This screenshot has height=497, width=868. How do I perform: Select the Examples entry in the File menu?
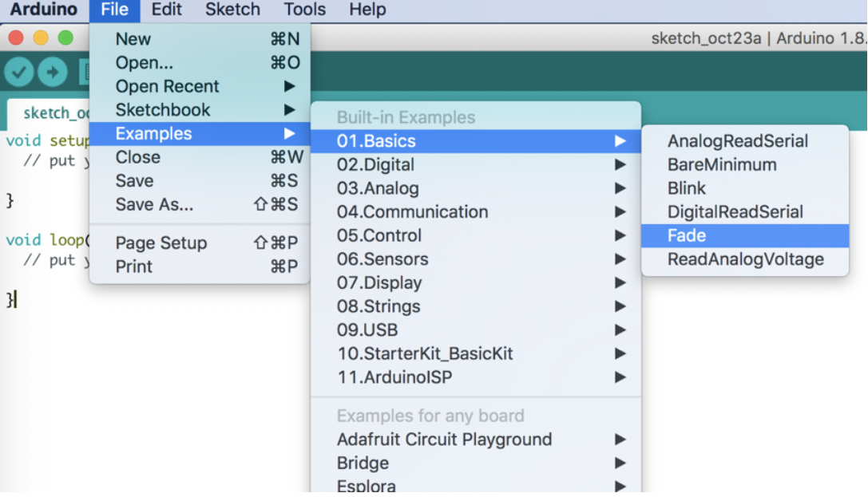(x=200, y=134)
